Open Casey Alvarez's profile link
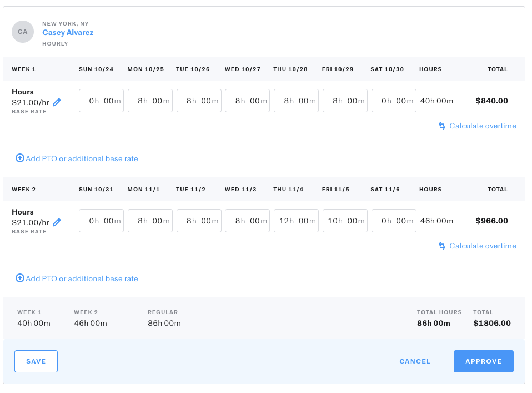The width and height of the screenshot is (532, 393). point(68,32)
